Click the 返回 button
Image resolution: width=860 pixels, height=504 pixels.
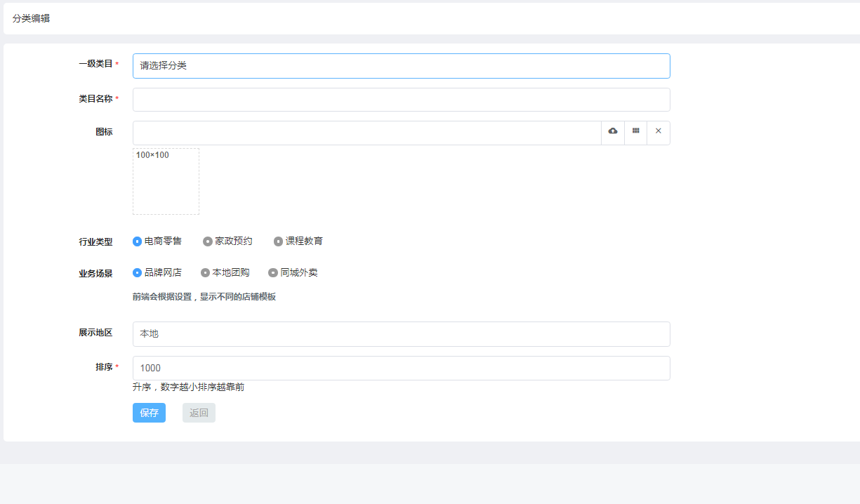click(x=199, y=413)
